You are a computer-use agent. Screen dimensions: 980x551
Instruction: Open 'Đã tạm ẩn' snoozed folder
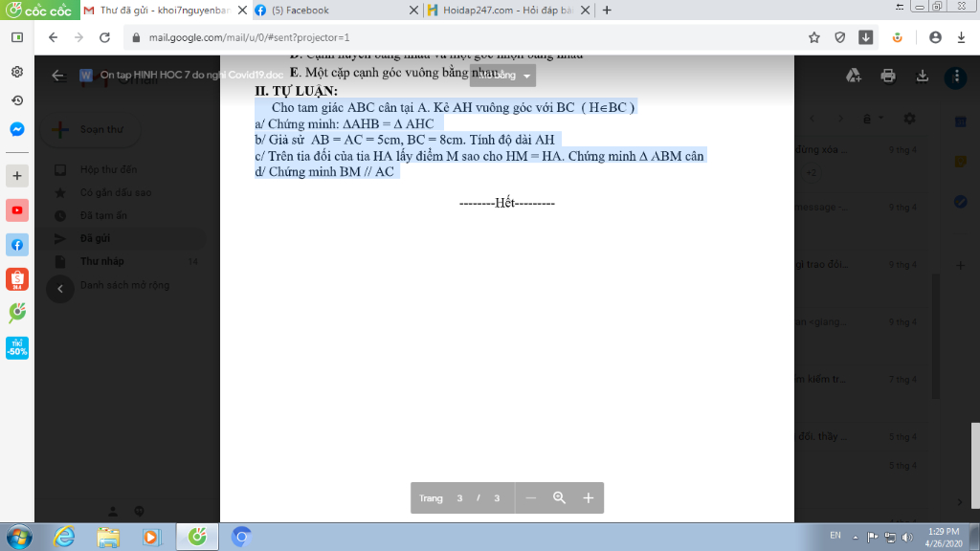(x=103, y=215)
